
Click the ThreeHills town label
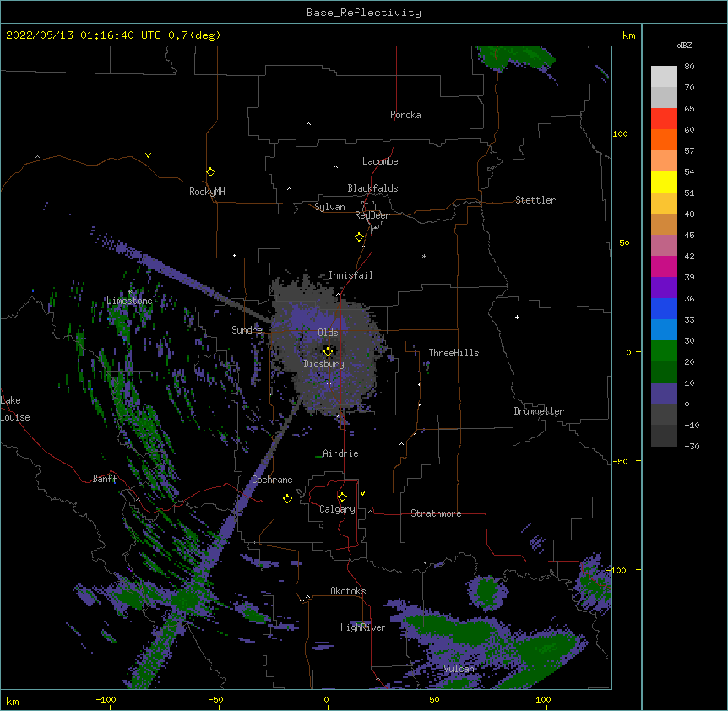click(x=454, y=353)
